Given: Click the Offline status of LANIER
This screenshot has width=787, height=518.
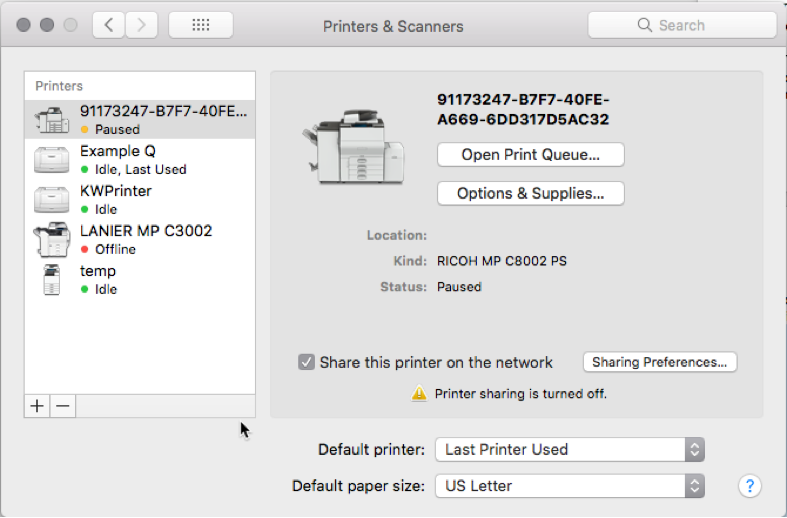Looking at the screenshot, I should 115,249.
